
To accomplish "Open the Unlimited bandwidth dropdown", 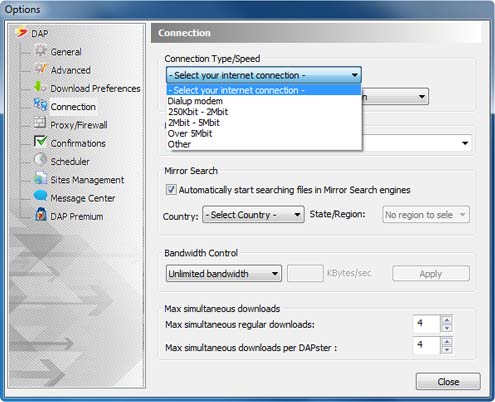I will (x=224, y=274).
